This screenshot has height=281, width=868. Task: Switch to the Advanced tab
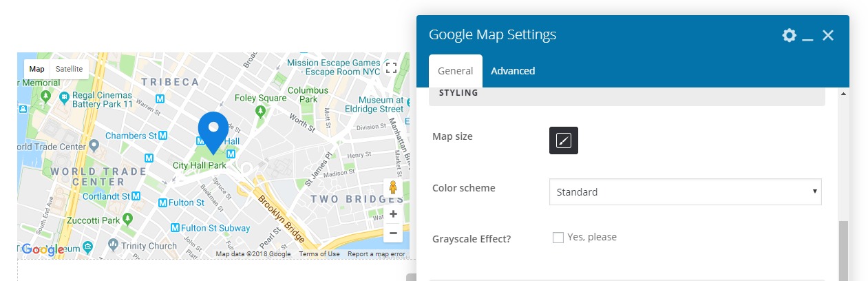(513, 71)
